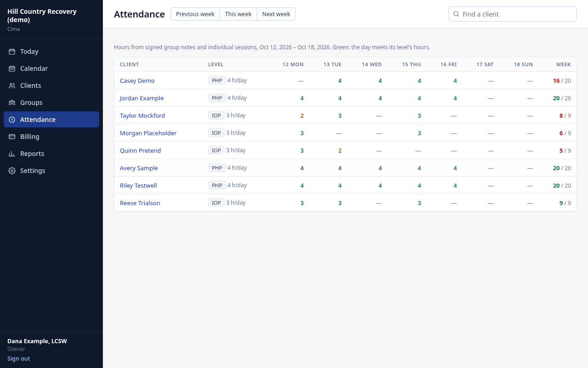Click the Hill Country Recovery (demo) title
The image size is (588, 368).
tap(42, 16)
